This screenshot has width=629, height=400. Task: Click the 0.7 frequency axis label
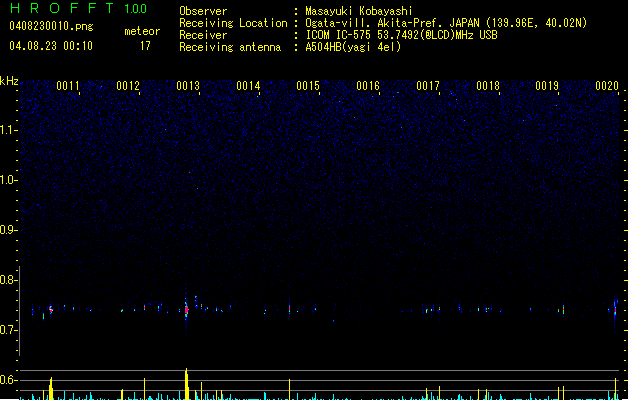click(9, 330)
